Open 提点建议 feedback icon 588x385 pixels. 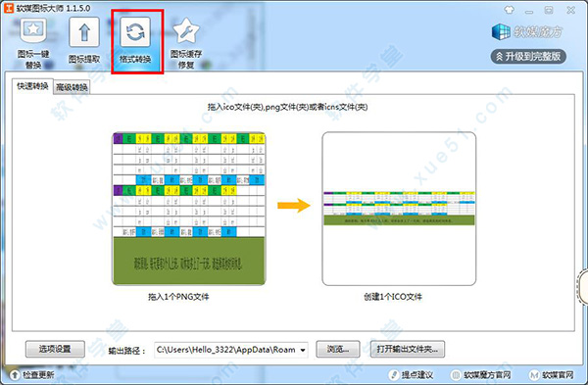coord(394,374)
